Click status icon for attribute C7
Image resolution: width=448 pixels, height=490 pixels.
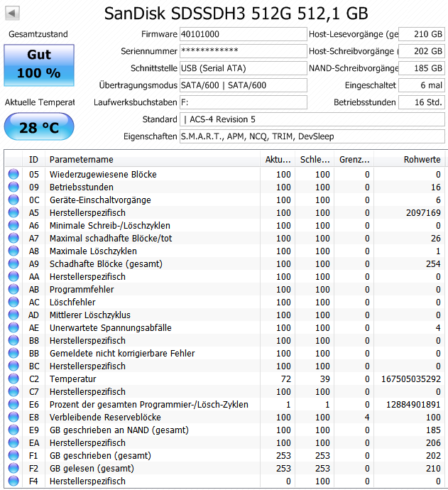[x=13, y=391]
